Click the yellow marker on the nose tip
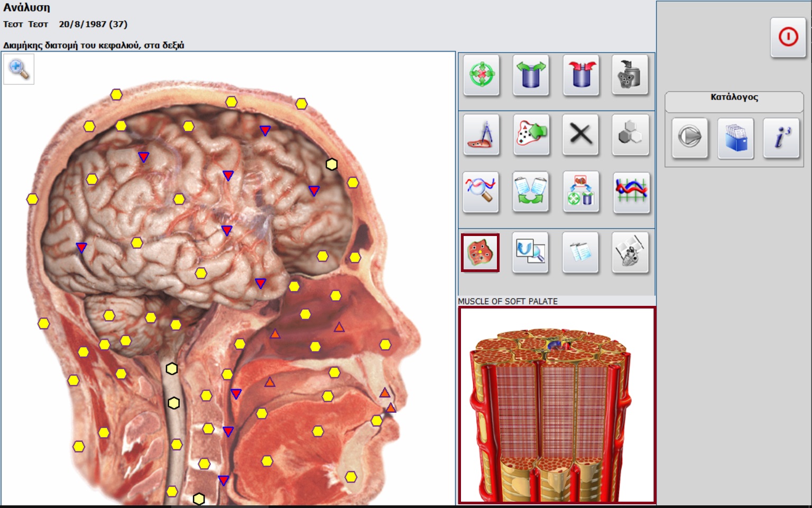The image size is (812, 508). pos(385,345)
